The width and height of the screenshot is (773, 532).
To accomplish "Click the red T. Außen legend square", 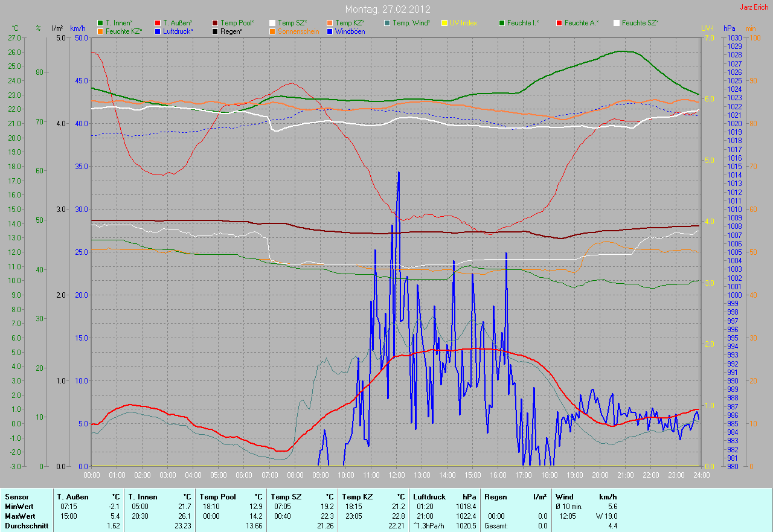I will pyautogui.click(x=158, y=23).
